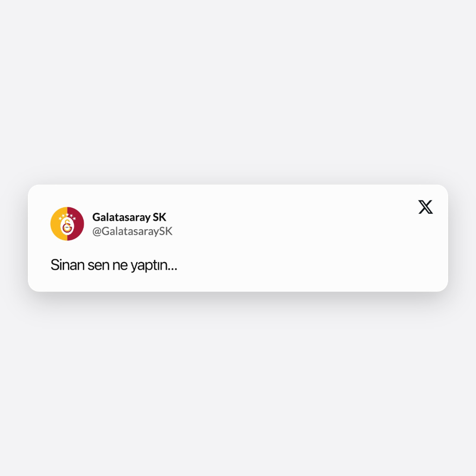Viewport: 476px width, 476px height.
Task: Click 'Galatasaray' in the bold display name
Action: point(121,218)
